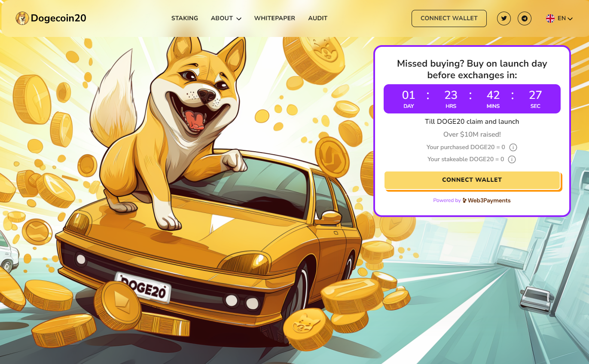Select the About menu item
Viewport: 589px width, 364px height.
pos(222,18)
